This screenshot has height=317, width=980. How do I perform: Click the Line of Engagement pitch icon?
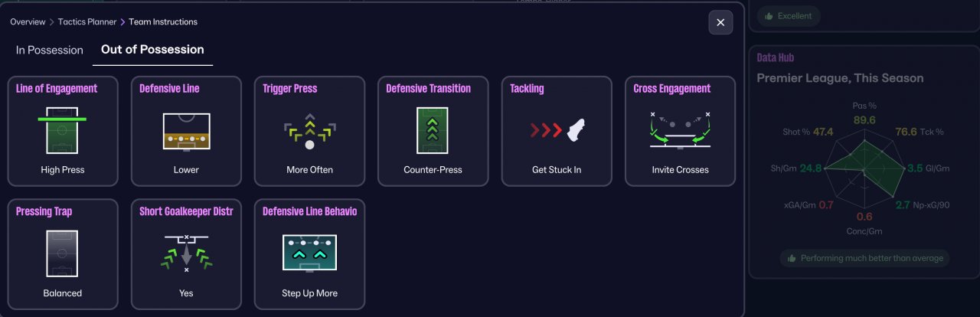(x=63, y=130)
